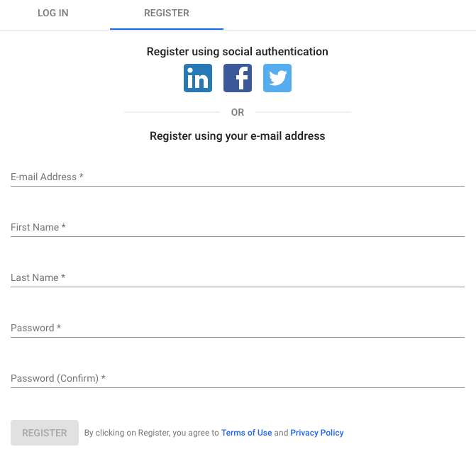The width and height of the screenshot is (476, 459).
Task: Open the Terms of Use link
Action: [x=246, y=433]
